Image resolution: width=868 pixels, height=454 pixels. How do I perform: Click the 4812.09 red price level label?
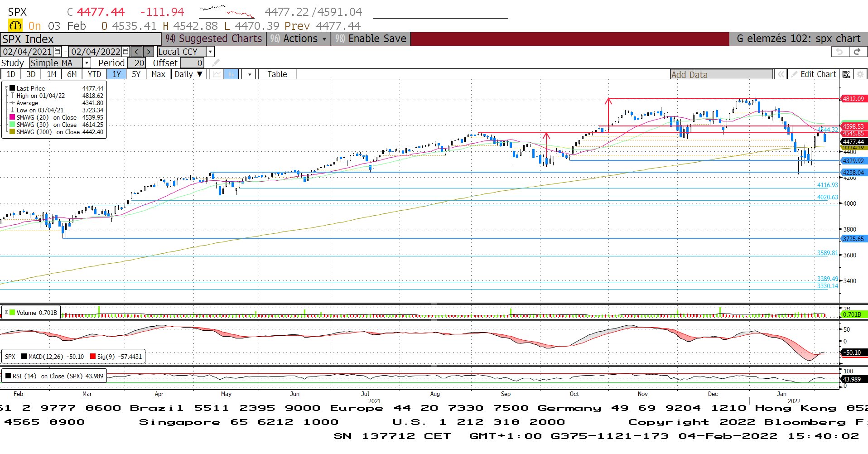pyautogui.click(x=854, y=98)
